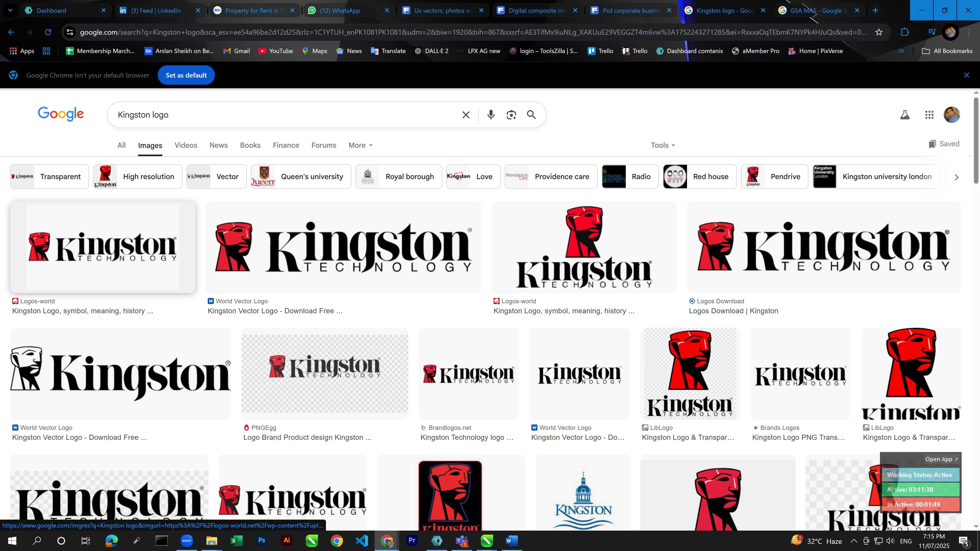Go back to the previous page

[x=11, y=32]
